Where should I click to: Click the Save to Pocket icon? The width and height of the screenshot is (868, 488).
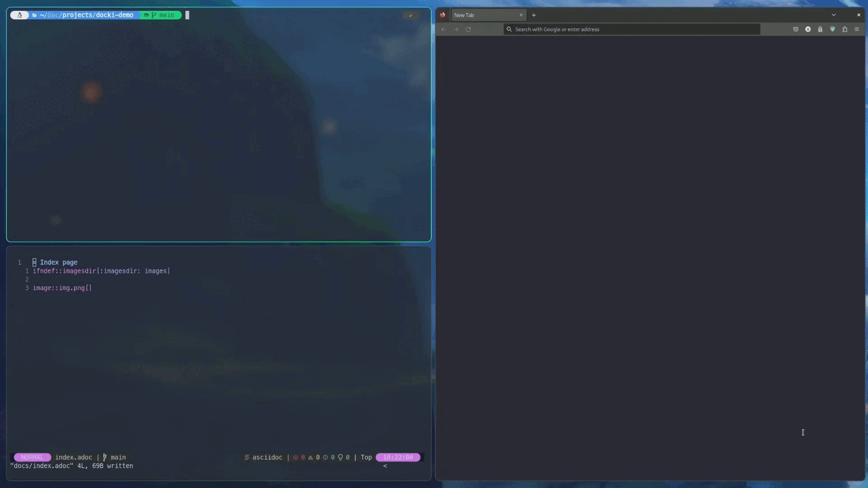click(796, 29)
